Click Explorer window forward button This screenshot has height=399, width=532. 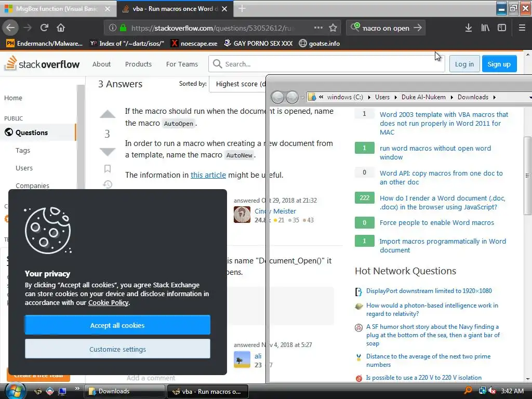pyautogui.click(x=292, y=97)
